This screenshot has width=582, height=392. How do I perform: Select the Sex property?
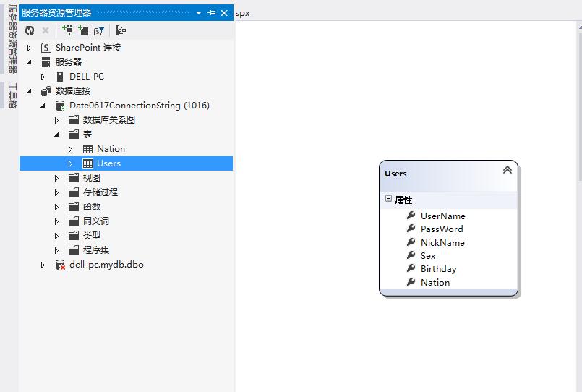pyautogui.click(x=428, y=256)
